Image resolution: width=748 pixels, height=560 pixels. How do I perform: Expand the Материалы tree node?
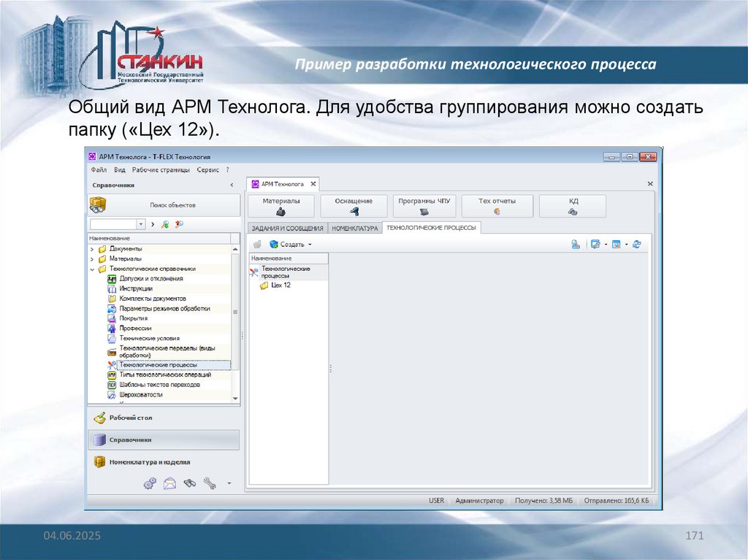(x=92, y=259)
